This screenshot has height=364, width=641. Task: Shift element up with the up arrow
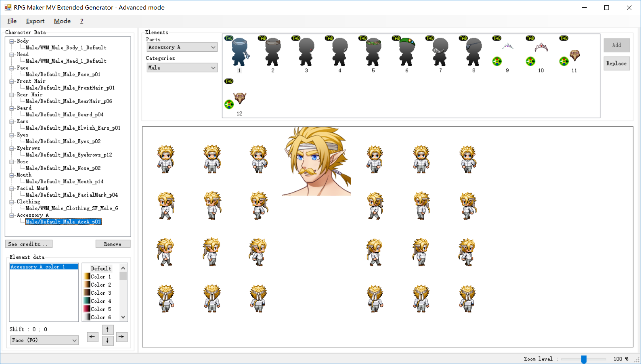pyautogui.click(x=108, y=330)
